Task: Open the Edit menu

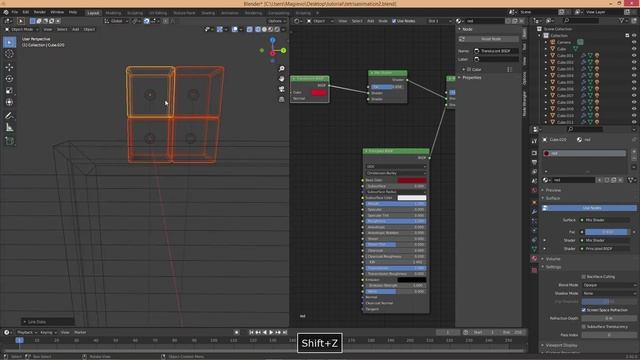Action: 26,12
